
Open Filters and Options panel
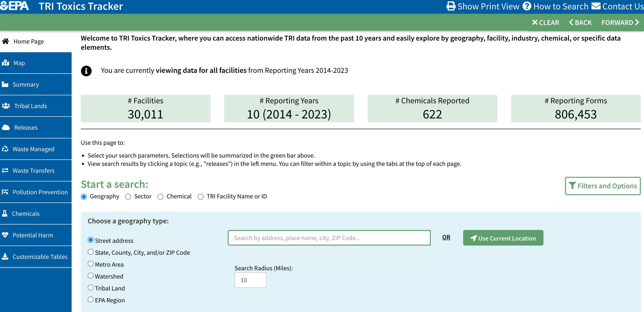(x=602, y=186)
